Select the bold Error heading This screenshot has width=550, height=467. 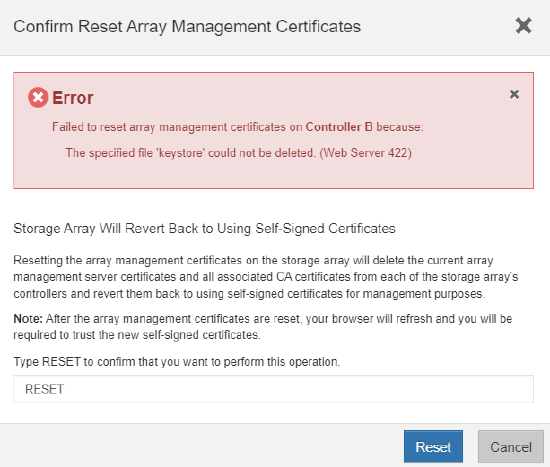coord(73,98)
